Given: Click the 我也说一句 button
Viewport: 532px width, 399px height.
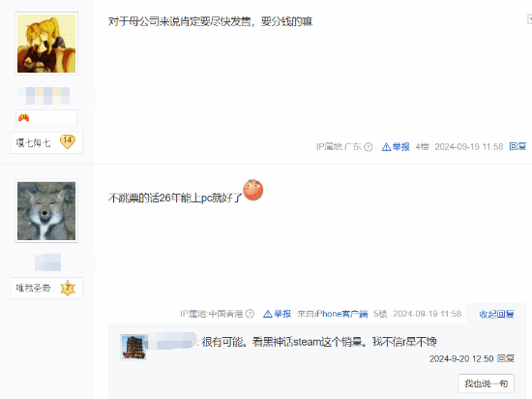Looking at the screenshot, I should 486,384.
